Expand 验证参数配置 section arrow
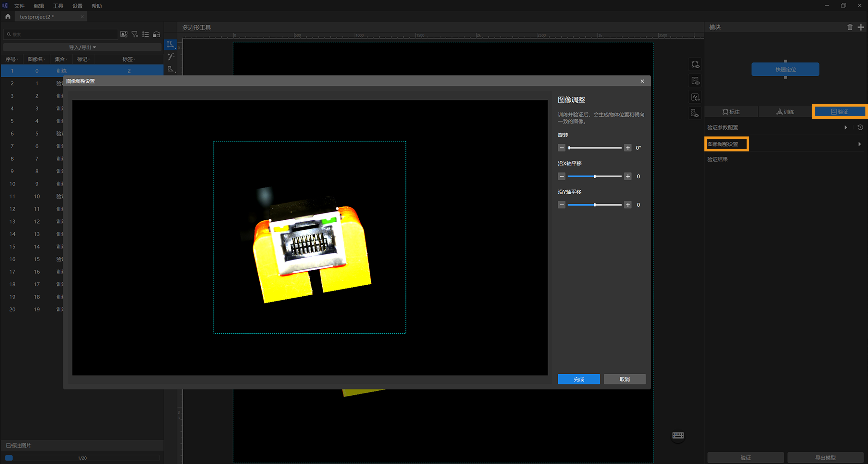 845,127
